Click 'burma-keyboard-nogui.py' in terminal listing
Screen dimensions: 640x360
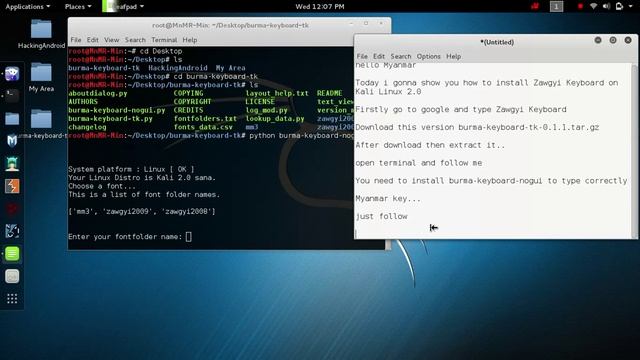[117, 110]
